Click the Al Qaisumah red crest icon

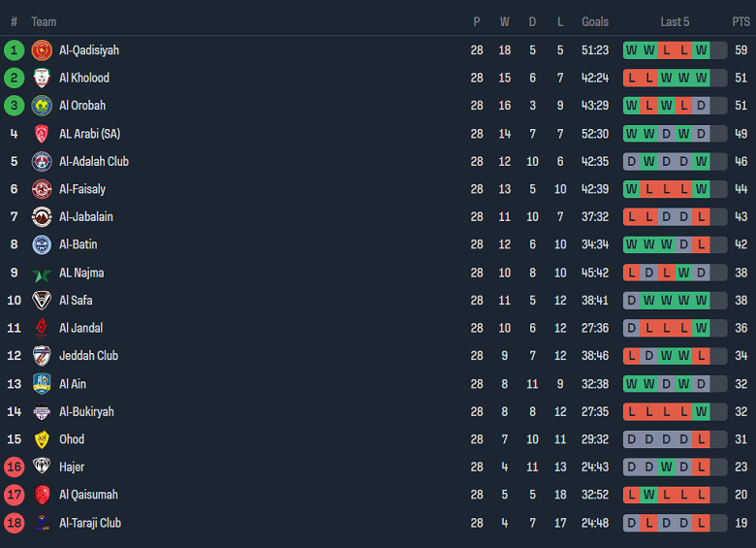click(x=42, y=495)
